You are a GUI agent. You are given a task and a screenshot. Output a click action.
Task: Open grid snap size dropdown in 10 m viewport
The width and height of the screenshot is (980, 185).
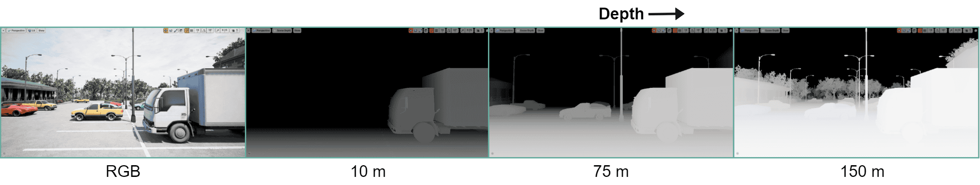(x=443, y=31)
